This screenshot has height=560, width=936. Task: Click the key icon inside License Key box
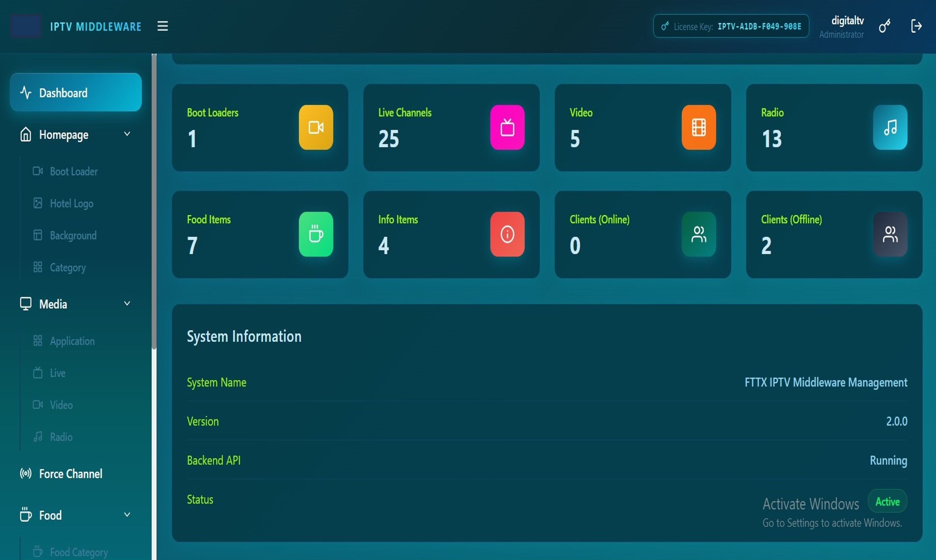(665, 26)
